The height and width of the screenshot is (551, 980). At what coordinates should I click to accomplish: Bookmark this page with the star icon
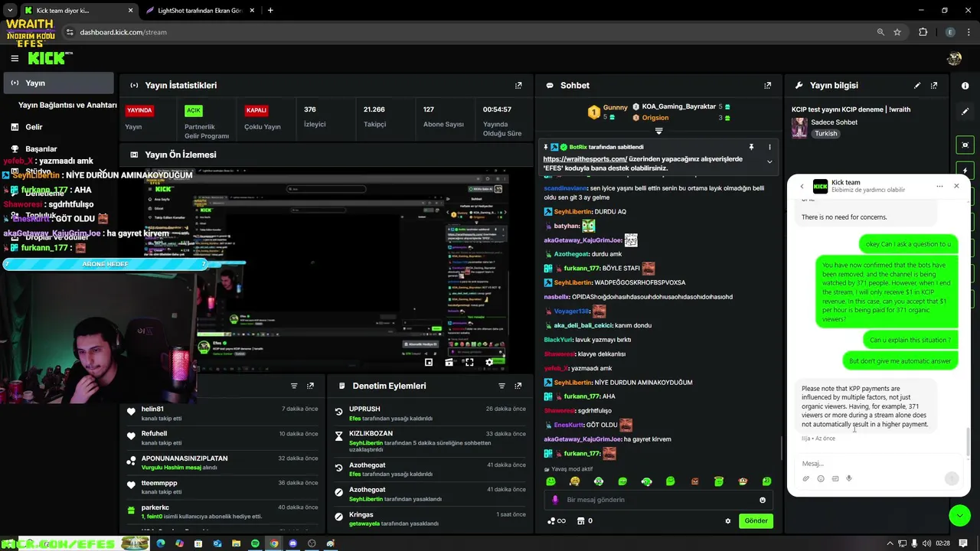pos(897,32)
